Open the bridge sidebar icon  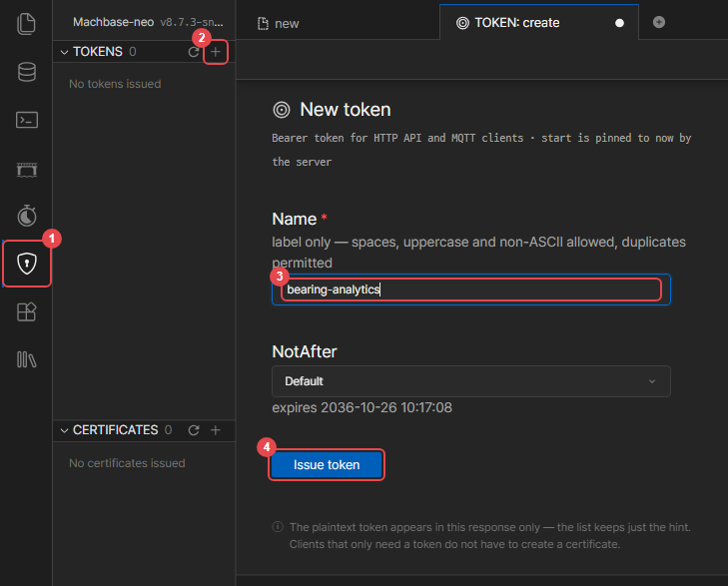27,170
